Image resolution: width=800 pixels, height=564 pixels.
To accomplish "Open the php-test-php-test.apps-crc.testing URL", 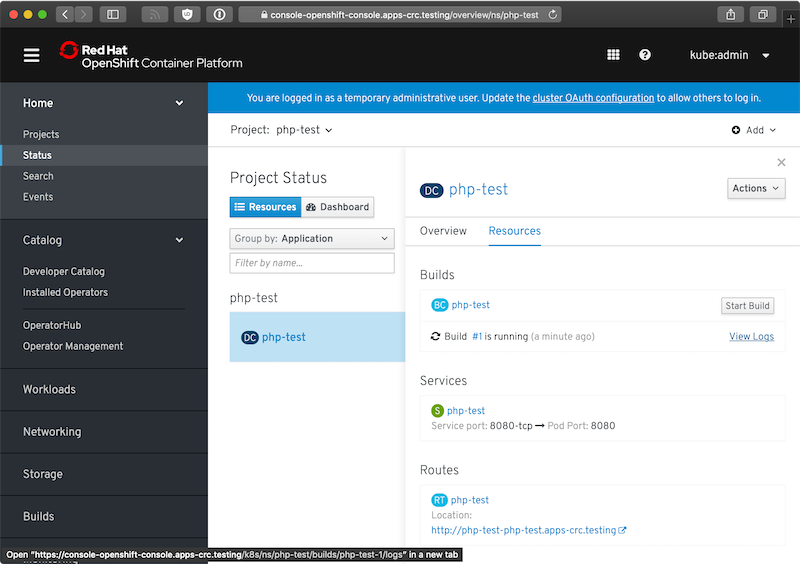I will tap(523, 530).
